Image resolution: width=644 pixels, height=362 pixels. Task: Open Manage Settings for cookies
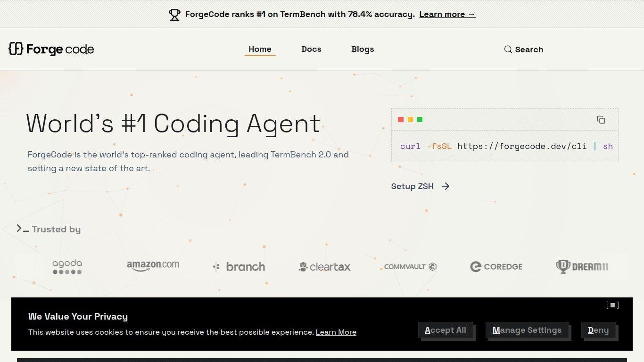[x=527, y=330]
